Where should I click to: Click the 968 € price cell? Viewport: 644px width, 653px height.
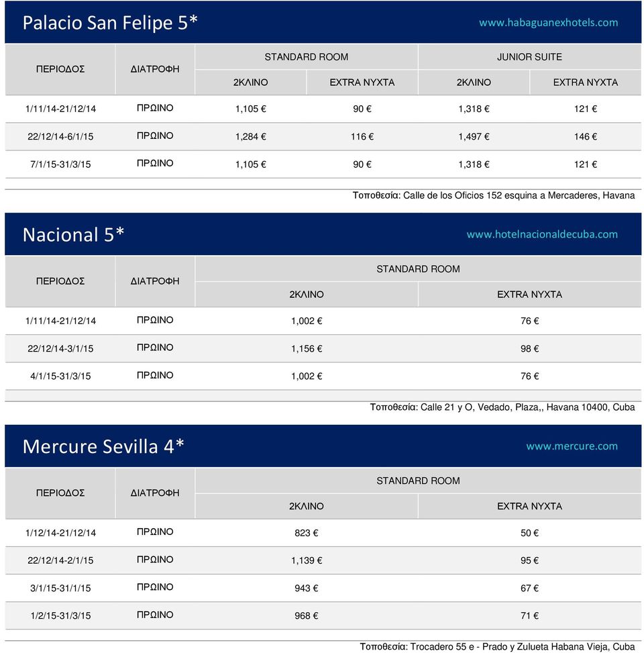307,615
